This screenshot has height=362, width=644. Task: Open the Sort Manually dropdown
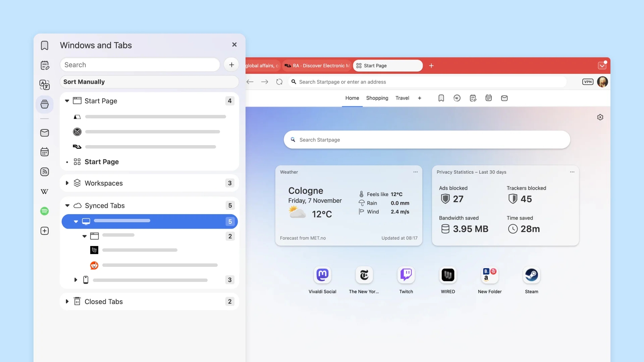pos(150,81)
